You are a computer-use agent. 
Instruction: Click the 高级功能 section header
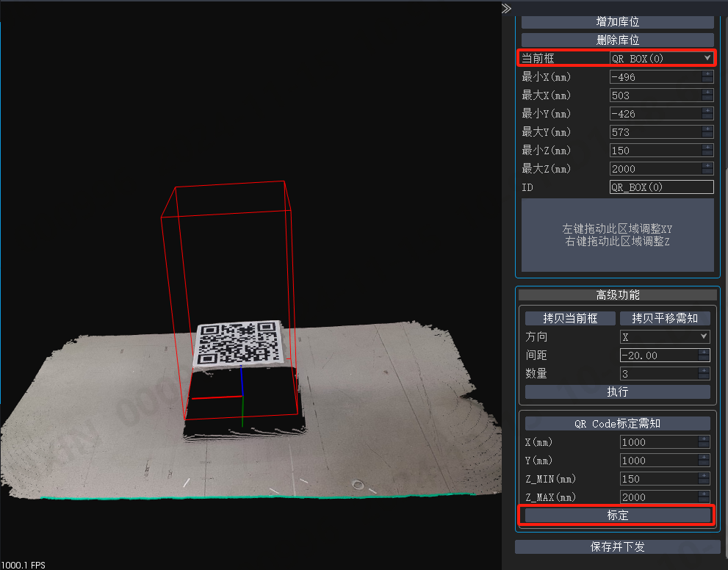coord(618,295)
